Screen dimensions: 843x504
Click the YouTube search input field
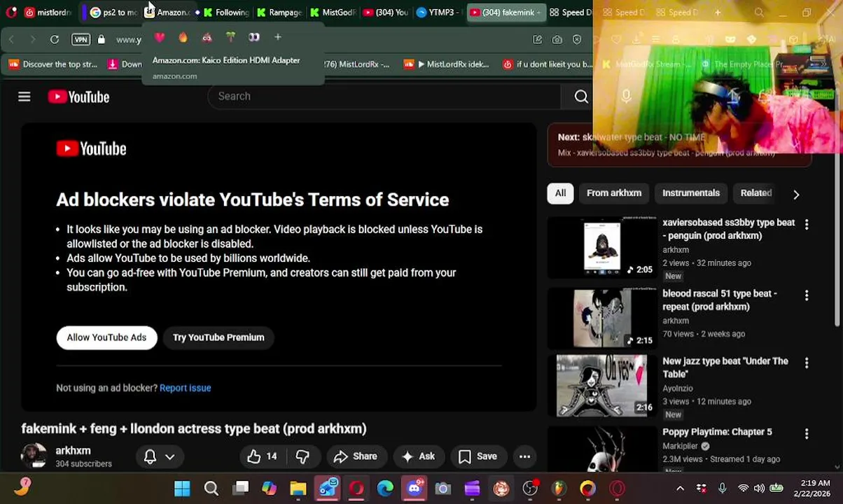(x=384, y=97)
